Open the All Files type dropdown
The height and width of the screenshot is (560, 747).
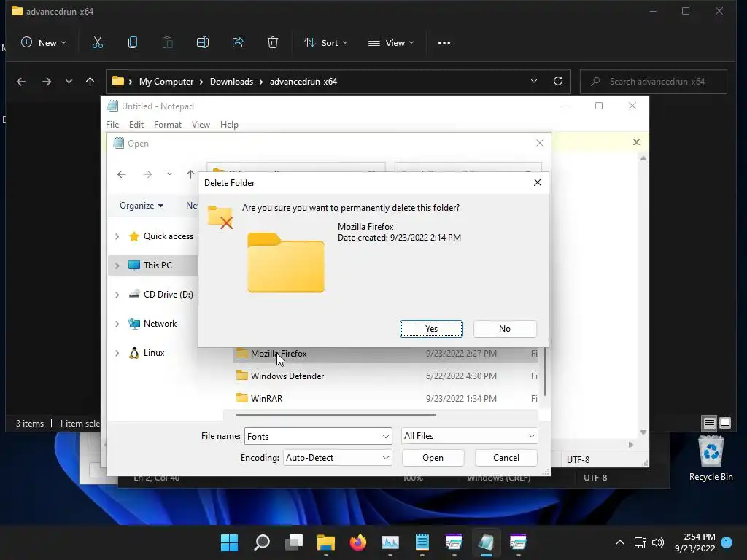(470, 436)
